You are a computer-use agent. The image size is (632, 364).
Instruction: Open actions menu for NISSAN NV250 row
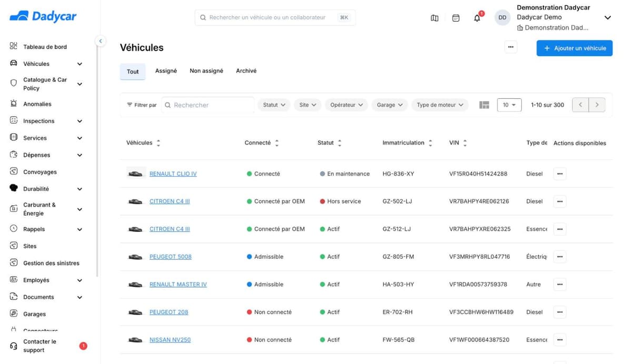[560, 340]
